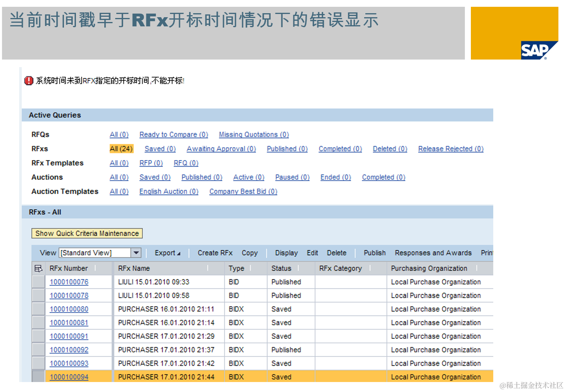Open RFxs Saved (0) query
Screen dimensions: 566x392
pyautogui.click(x=160, y=149)
